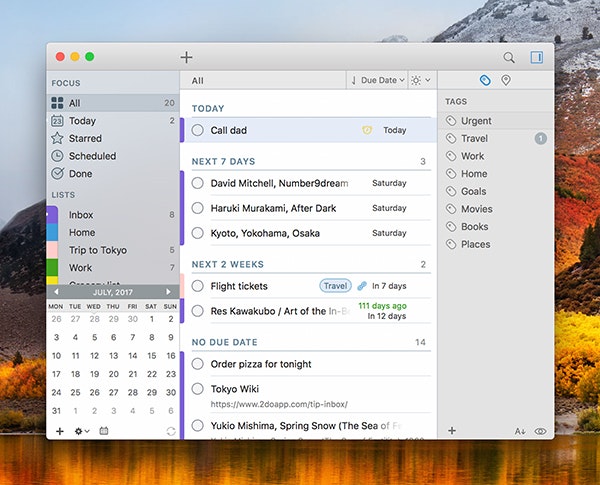Screen dimensions: 600x485
Task: Add a new list with bottom plus
Action: [x=60, y=431]
